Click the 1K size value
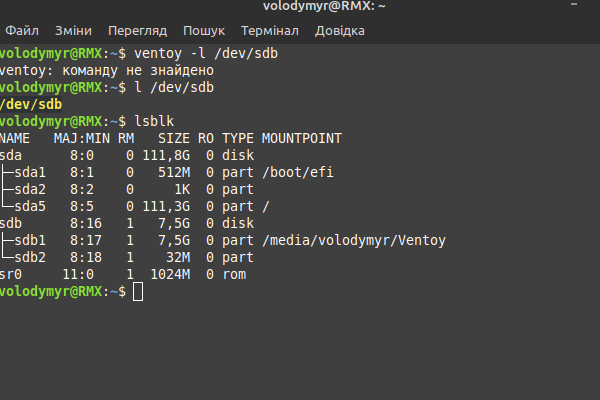This screenshot has width=600, height=400. [182, 189]
